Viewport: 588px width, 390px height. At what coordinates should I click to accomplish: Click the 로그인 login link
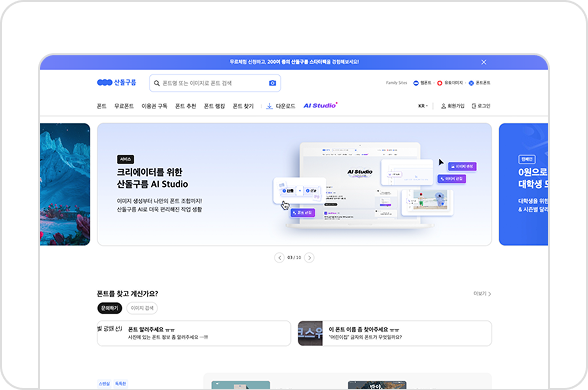pos(481,106)
